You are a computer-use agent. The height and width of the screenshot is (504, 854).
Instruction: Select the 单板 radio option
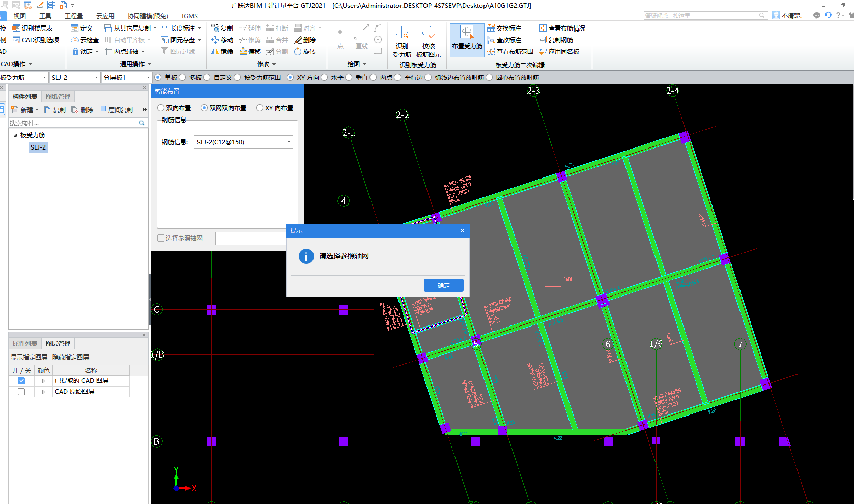point(158,77)
